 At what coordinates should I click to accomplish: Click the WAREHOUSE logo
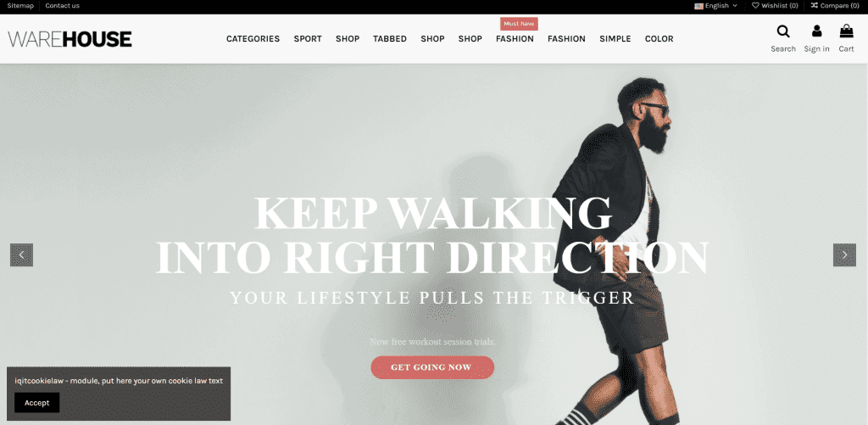pyautogui.click(x=70, y=39)
